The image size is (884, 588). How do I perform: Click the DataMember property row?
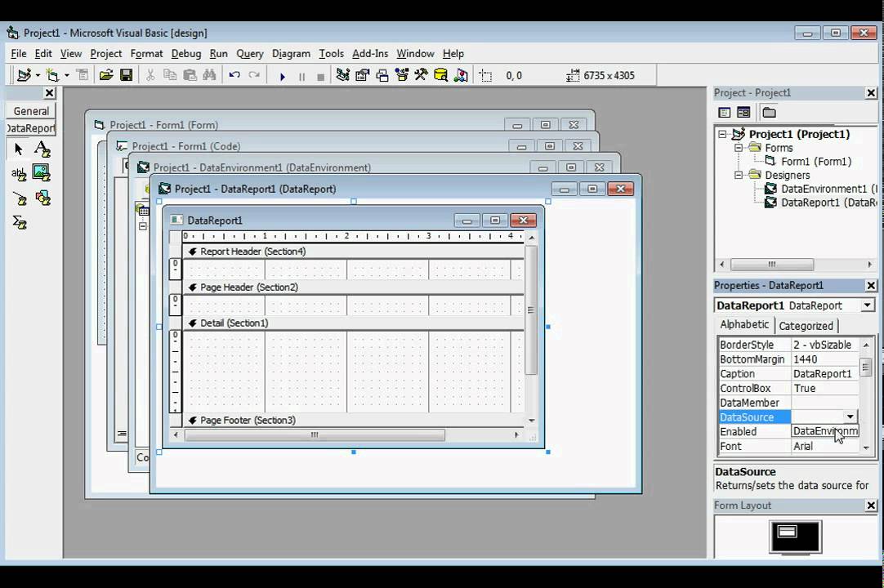(x=788, y=403)
